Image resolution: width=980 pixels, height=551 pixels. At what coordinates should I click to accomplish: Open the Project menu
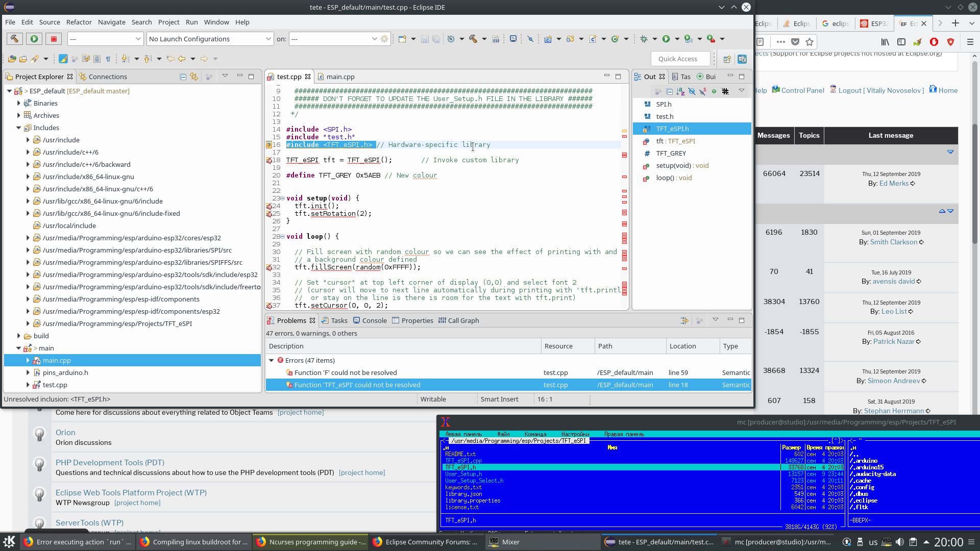click(169, 22)
